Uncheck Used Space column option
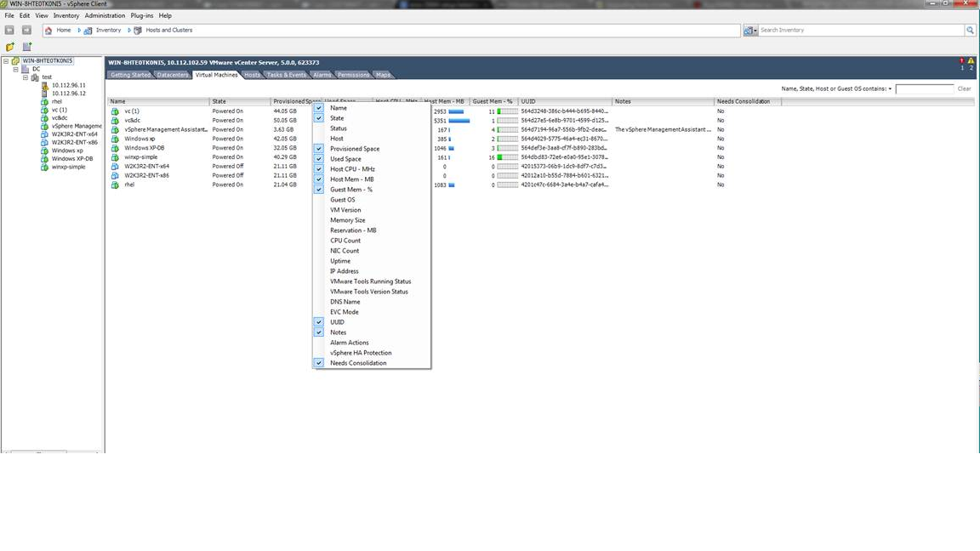Image resolution: width=980 pixels, height=551 pixels. [319, 159]
